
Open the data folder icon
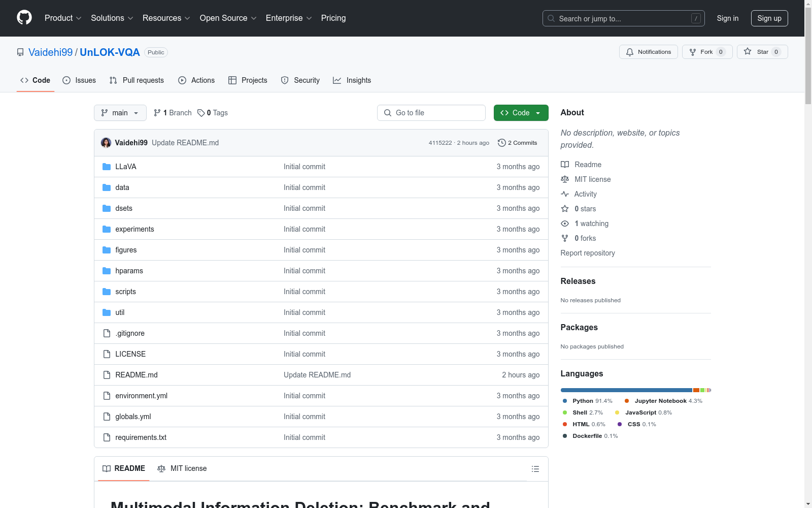pos(107,187)
